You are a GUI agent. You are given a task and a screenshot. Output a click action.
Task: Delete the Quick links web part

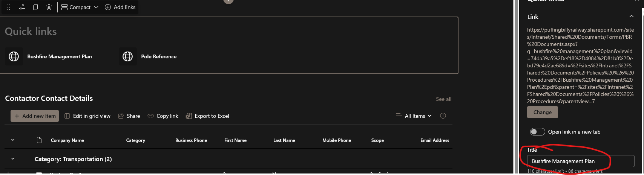click(x=49, y=7)
